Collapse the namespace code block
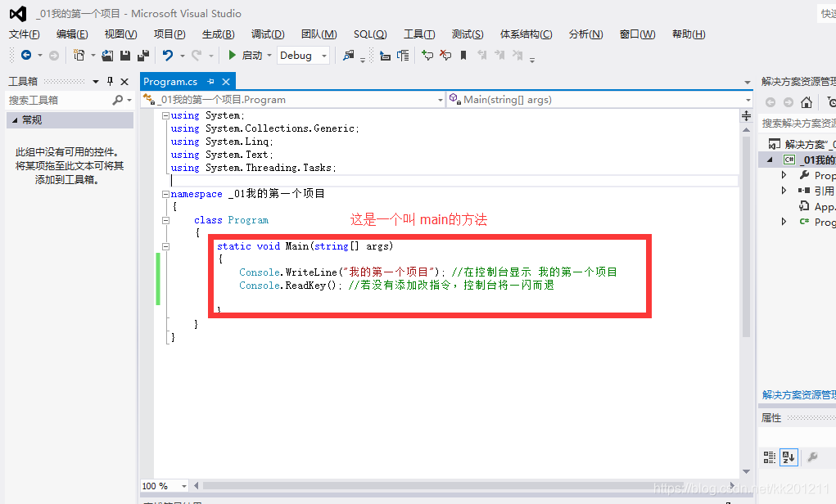Viewport: 836px width, 504px height. click(x=166, y=195)
